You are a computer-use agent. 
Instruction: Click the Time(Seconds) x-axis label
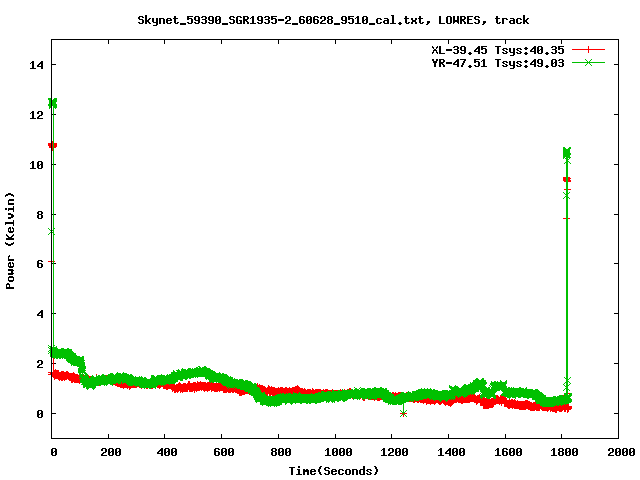[x=333, y=471]
